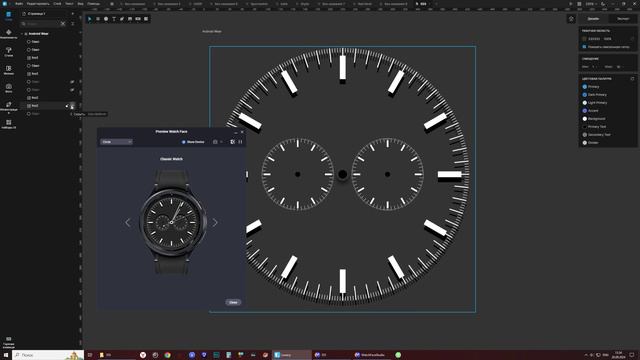
Task: Clear the layer search with the X icon
Action: click(x=63, y=24)
